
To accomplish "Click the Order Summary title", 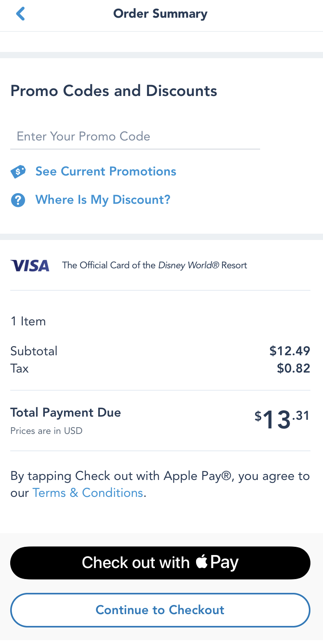I will click(x=160, y=14).
